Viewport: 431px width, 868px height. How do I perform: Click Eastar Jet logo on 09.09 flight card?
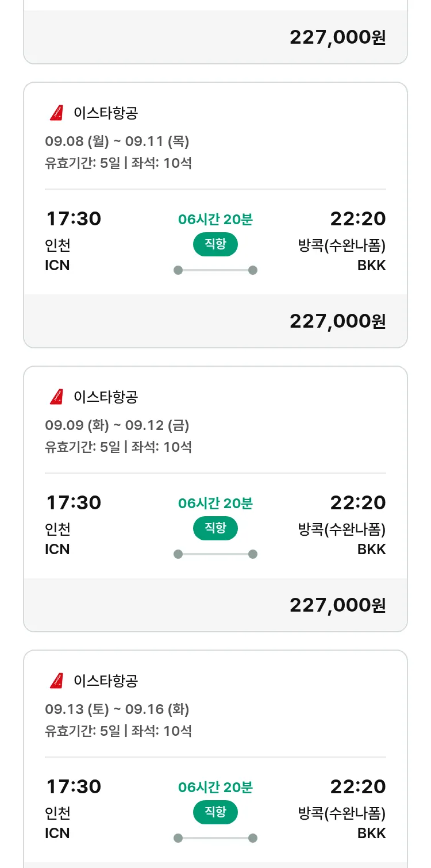coord(56,397)
